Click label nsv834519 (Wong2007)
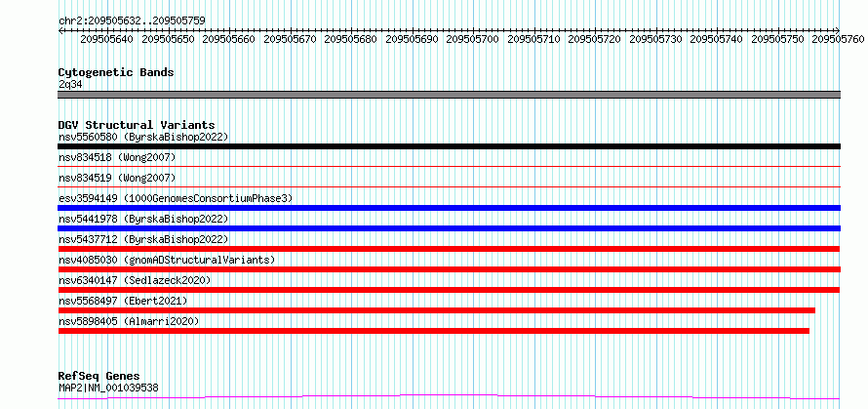The image size is (868, 409). (117, 178)
